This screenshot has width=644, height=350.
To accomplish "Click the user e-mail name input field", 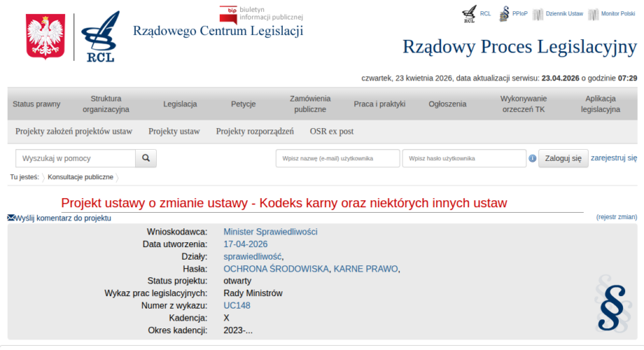I will [x=337, y=159].
